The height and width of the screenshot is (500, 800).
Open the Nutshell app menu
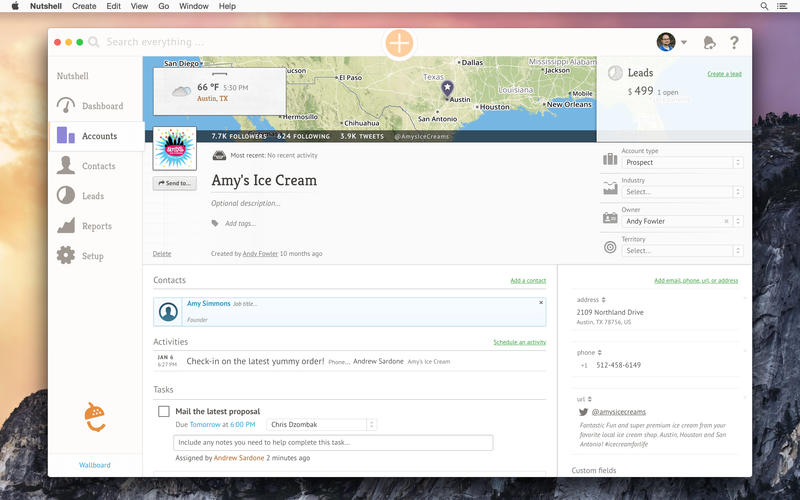click(46, 6)
